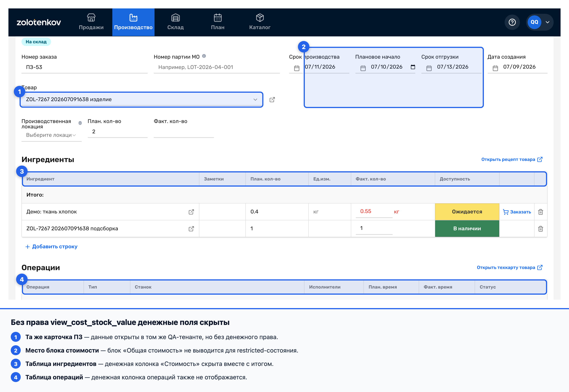The height and width of the screenshot is (392, 569).
Task: Click Добавить строку under ingredients
Action: 51,247
